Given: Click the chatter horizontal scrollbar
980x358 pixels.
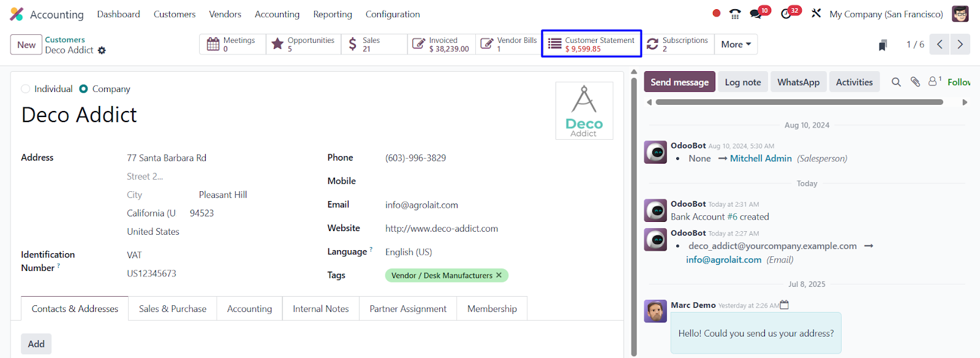Looking at the screenshot, I should pos(799,102).
